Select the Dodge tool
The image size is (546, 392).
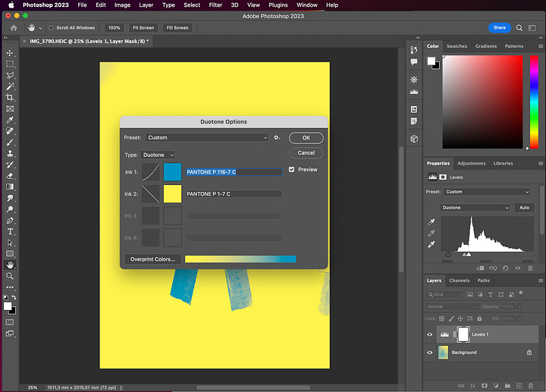pyautogui.click(x=10, y=209)
